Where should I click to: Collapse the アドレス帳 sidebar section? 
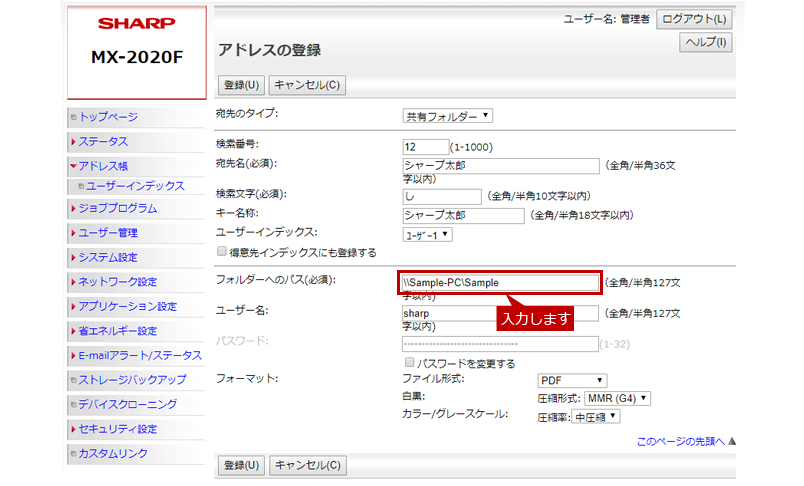pyautogui.click(x=103, y=166)
